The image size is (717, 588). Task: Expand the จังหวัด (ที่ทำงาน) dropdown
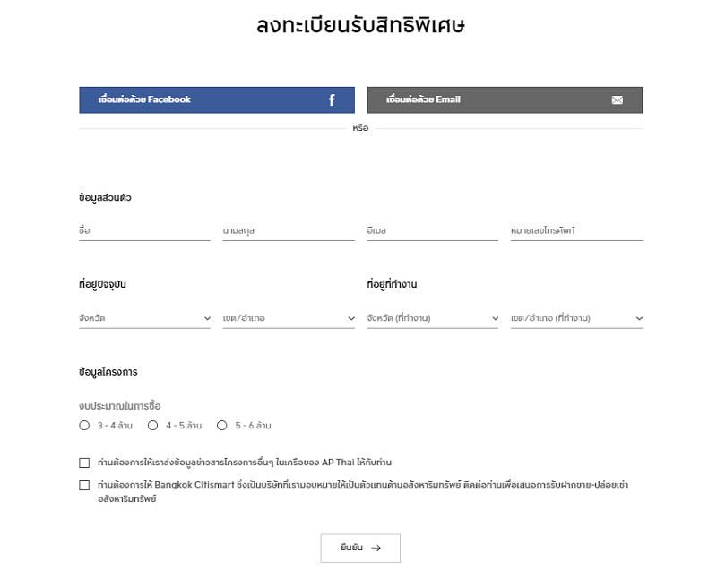tap(433, 318)
